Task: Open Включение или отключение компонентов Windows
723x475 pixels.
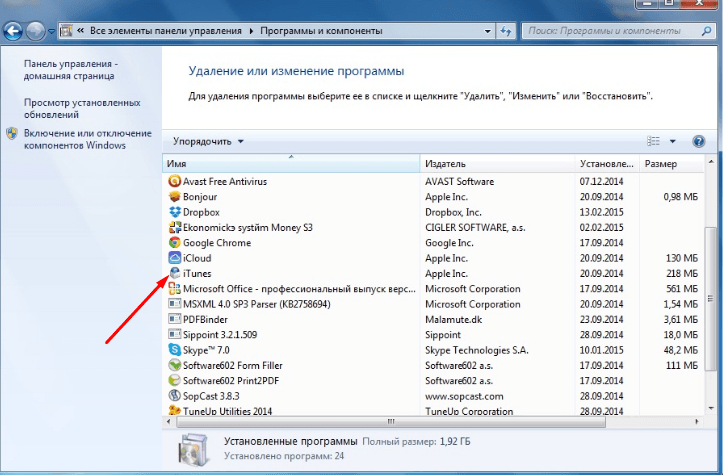Action: tap(88, 139)
